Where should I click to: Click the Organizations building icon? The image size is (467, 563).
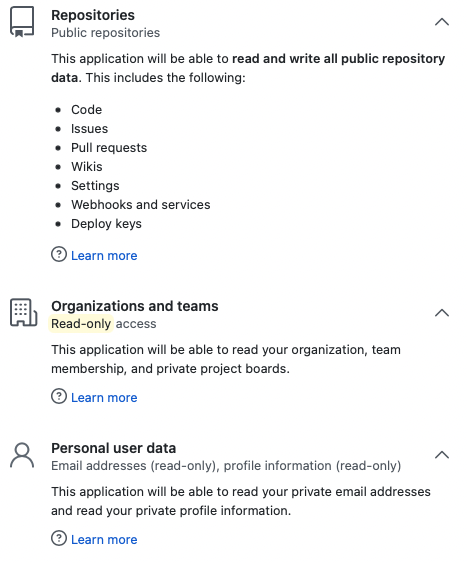coord(23,312)
